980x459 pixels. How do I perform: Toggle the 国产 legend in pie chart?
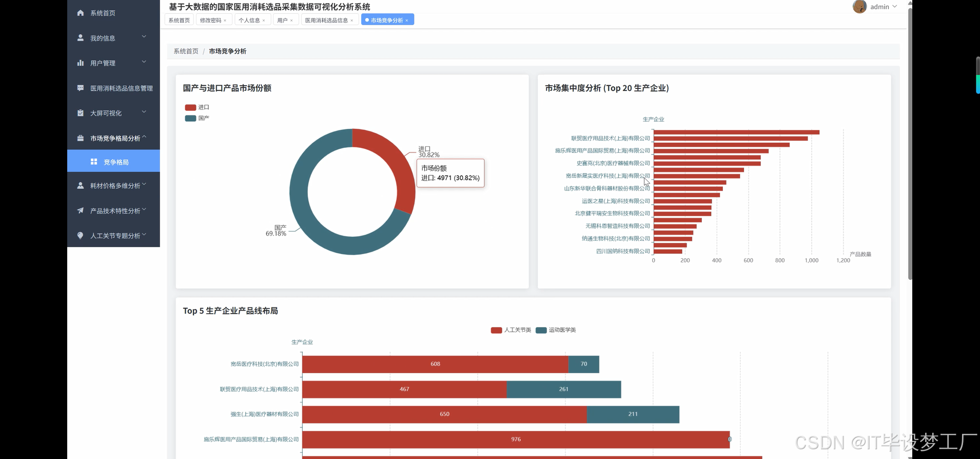197,118
